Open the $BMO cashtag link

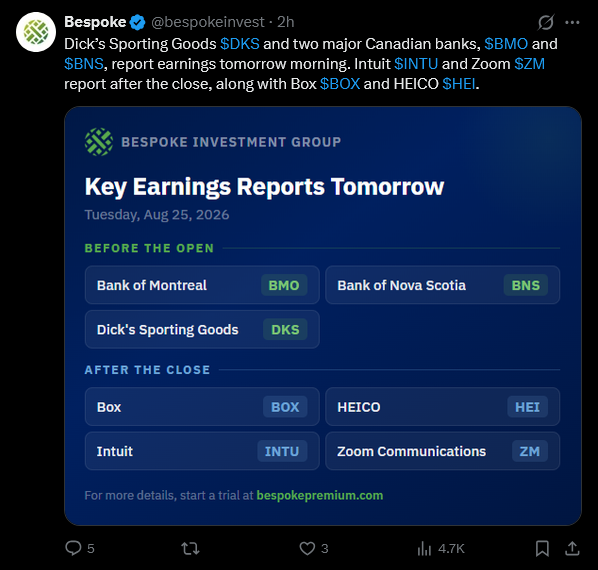[x=506, y=44]
